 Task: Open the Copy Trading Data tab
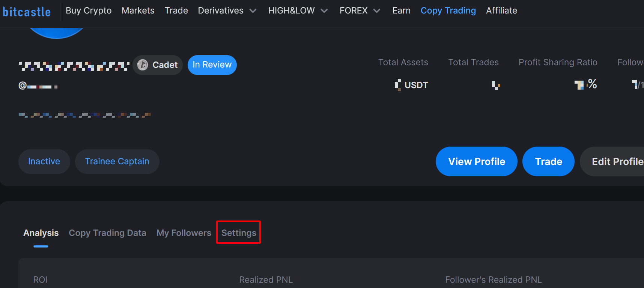pyautogui.click(x=107, y=233)
